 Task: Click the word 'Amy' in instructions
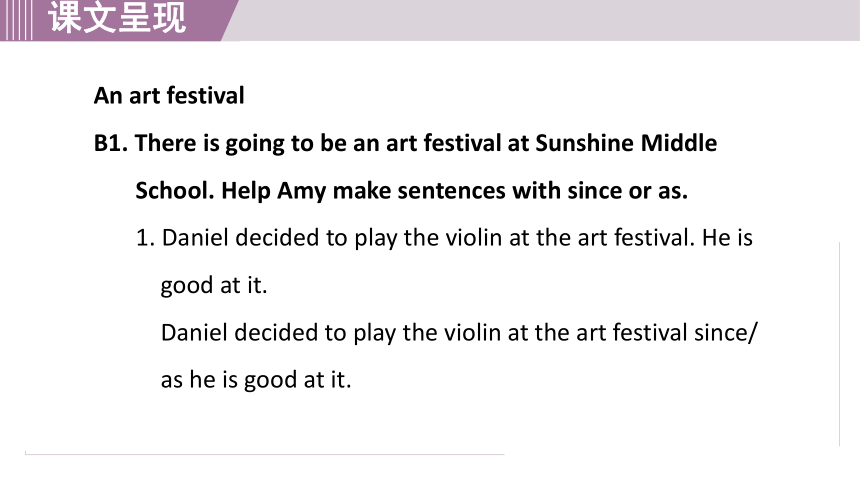(x=301, y=192)
